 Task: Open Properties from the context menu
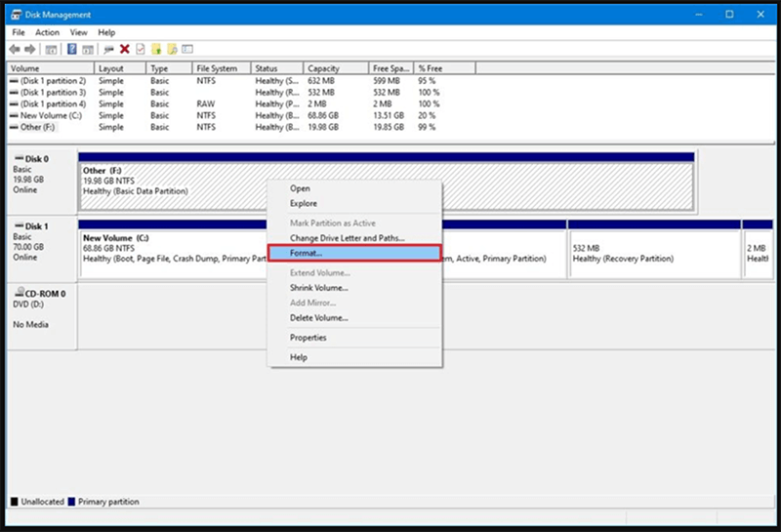pyautogui.click(x=308, y=338)
